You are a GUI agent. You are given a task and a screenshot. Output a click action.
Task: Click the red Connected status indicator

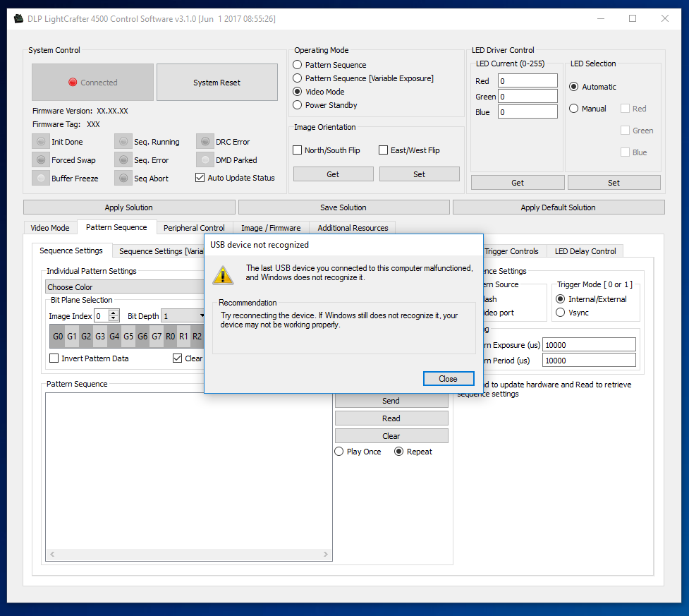(x=73, y=83)
